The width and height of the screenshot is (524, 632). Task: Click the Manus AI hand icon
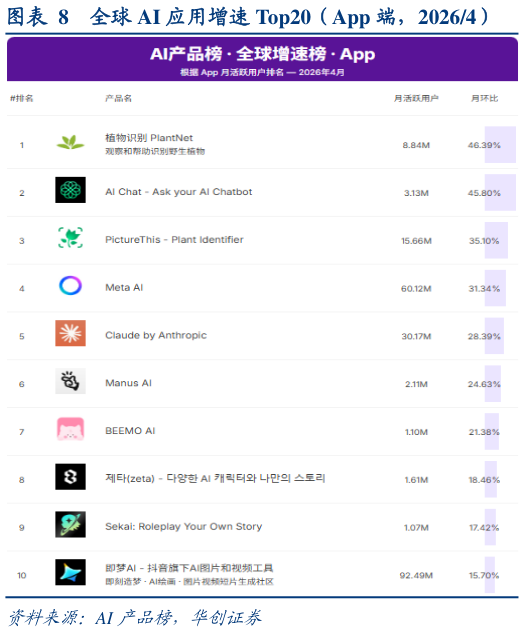(x=71, y=381)
